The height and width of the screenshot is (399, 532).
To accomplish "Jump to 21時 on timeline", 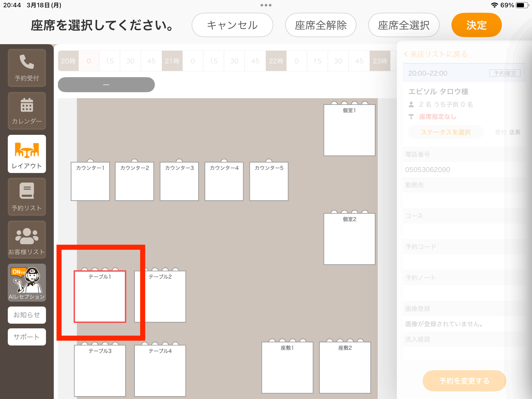I will click(172, 61).
